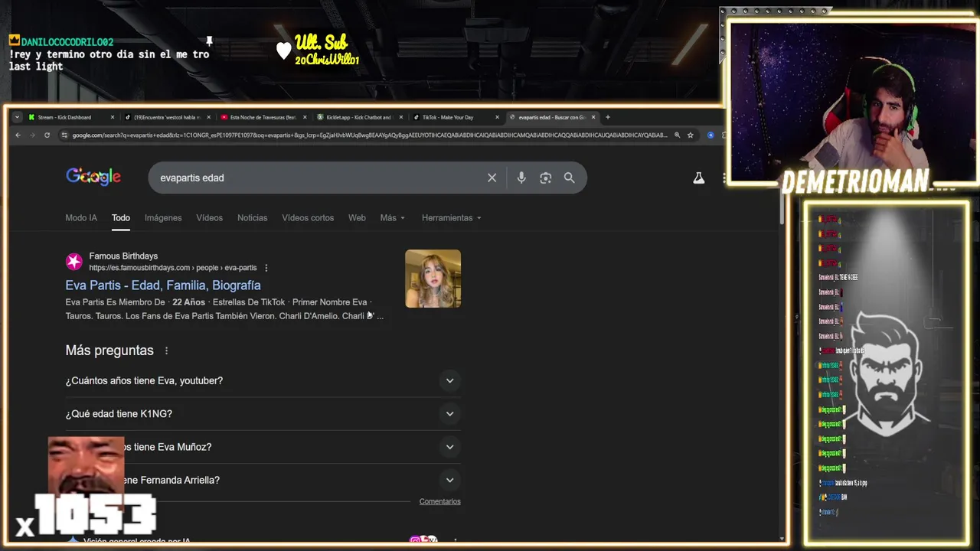Viewport: 980px width, 551px height.
Task: Close the evapartis edad search tab
Action: click(593, 117)
